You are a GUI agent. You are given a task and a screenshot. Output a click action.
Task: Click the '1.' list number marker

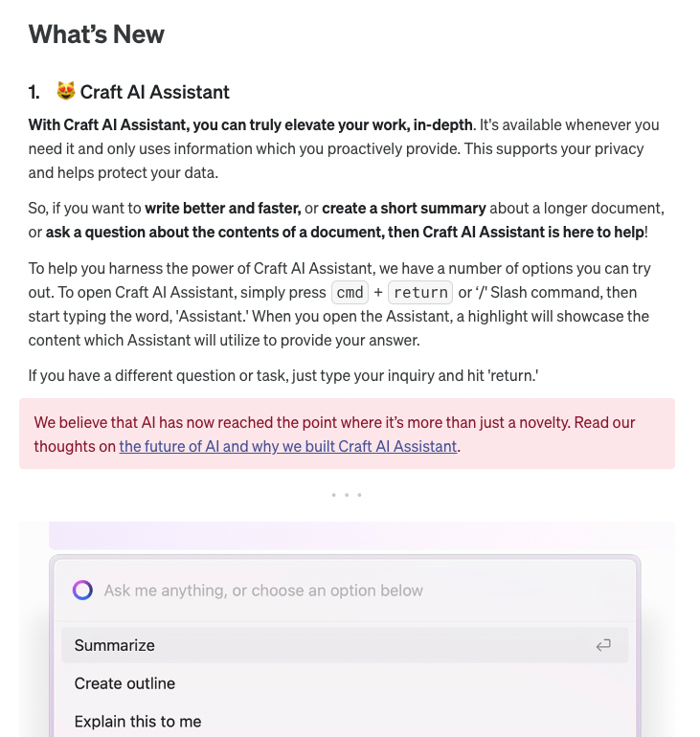pos(34,92)
